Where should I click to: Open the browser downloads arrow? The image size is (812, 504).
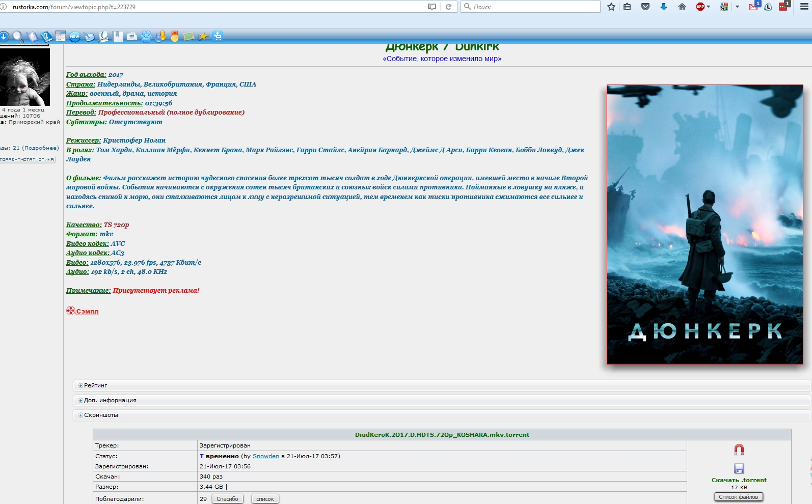pyautogui.click(x=664, y=7)
